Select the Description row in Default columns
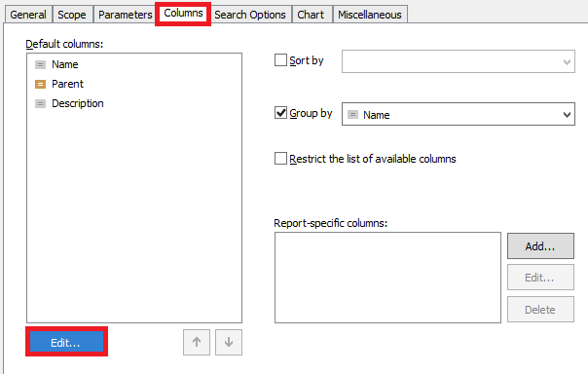This screenshot has width=588, height=374. click(x=134, y=103)
